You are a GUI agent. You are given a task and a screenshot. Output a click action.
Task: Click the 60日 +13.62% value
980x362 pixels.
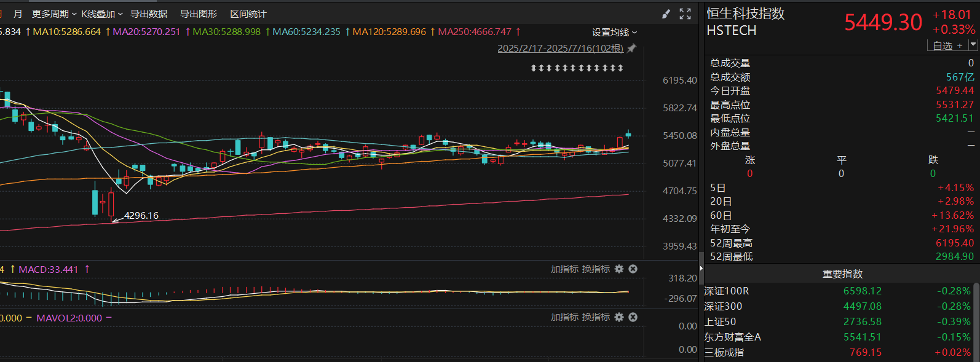pos(952,215)
